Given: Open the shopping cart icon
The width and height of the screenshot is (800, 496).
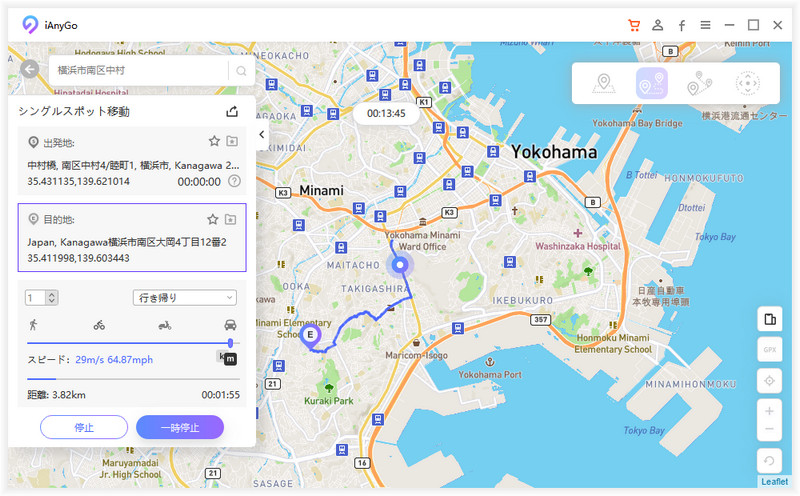Looking at the screenshot, I should coord(634,25).
